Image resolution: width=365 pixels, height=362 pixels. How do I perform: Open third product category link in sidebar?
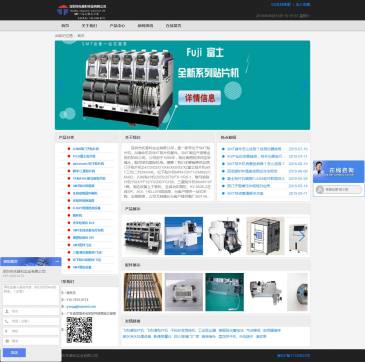(88, 164)
